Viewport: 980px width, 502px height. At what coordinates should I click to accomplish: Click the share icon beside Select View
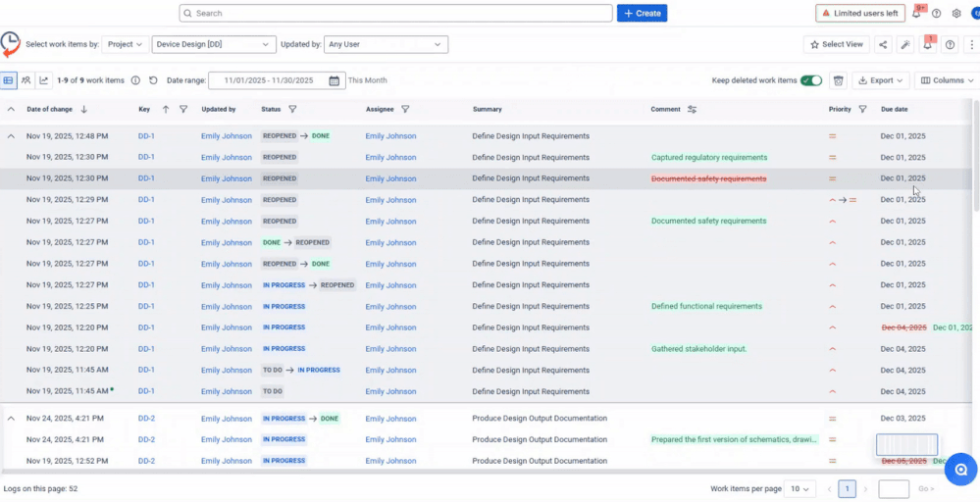click(883, 44)
